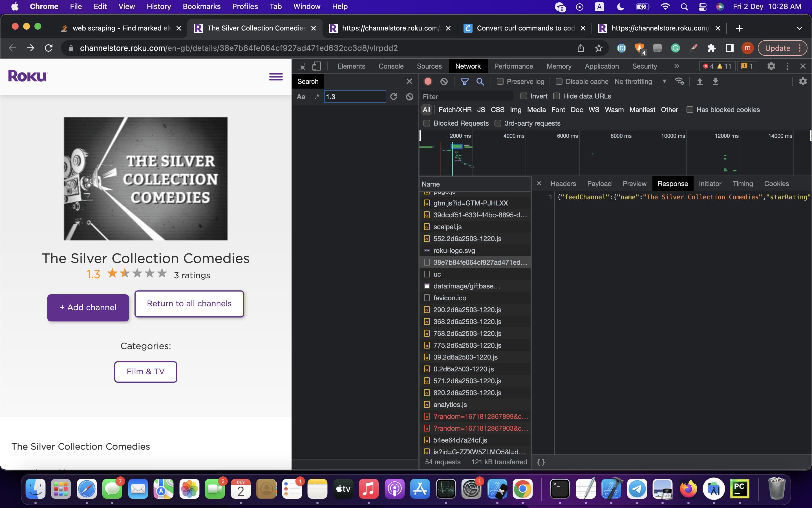Switch to the Console tab
The height and width of the screenshot is (508, 812).
coord(391,66)
